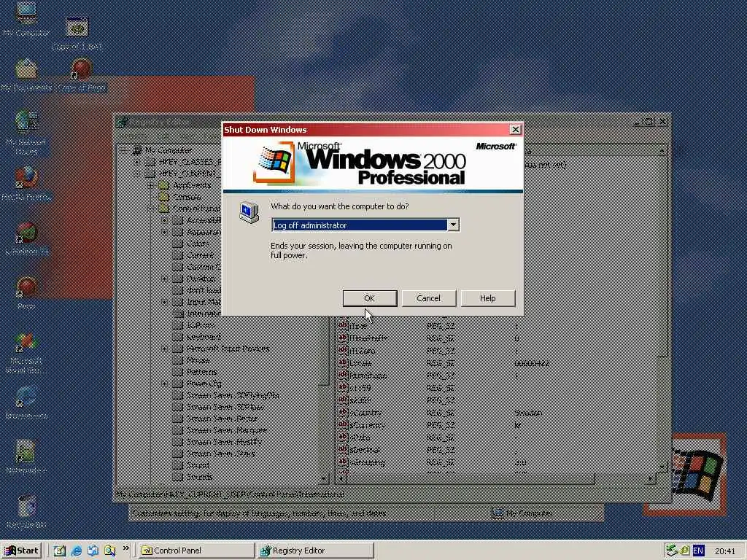Select the Mouse registry key
Screen dimensions: 747x560
pos(198,360)
